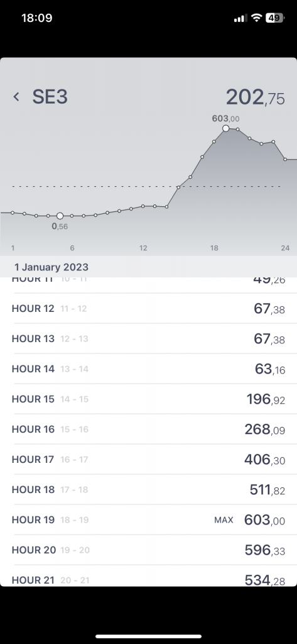Tap the battery indicator showing 49

276,18
